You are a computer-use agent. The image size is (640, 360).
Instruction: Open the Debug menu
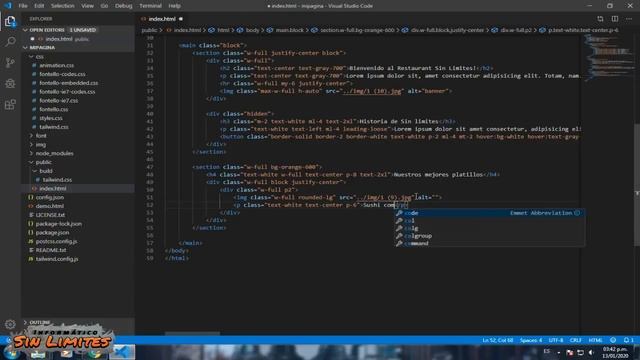123,6
